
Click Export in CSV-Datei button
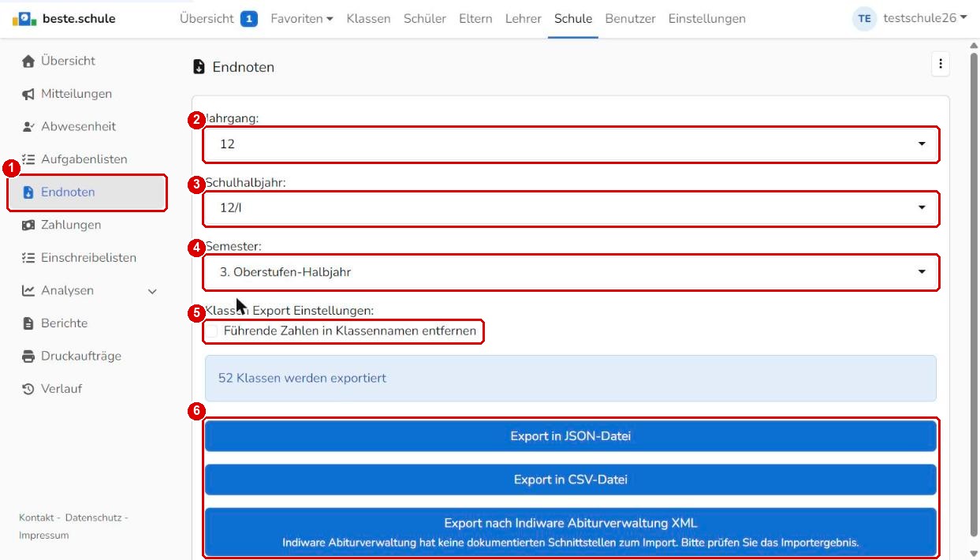click(x=571, y=480)
